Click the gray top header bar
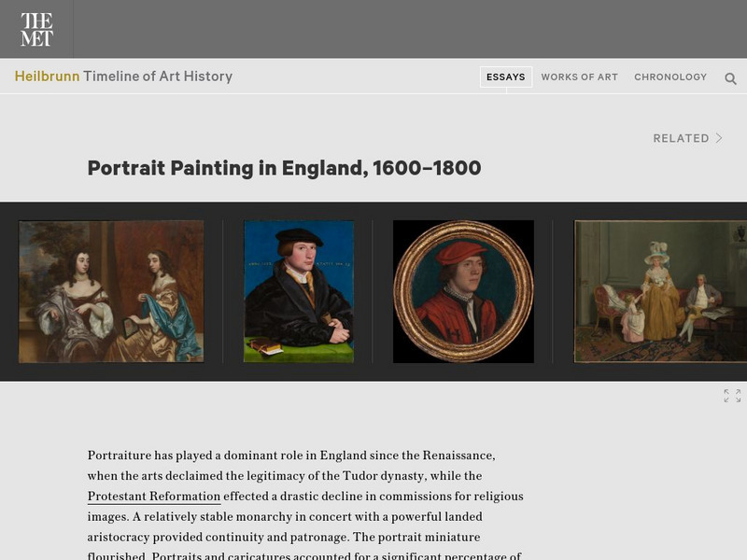Image resolution: width=747 pixels, height=560 pixels. [410, 29]
